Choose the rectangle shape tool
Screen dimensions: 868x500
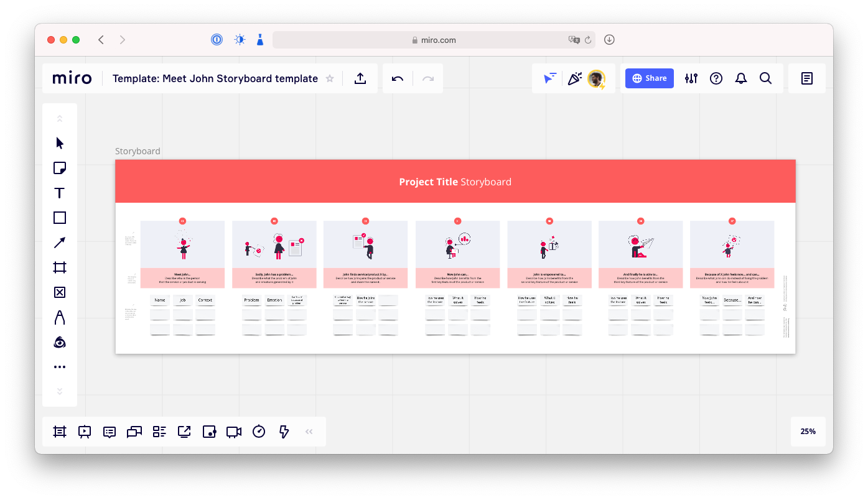click(60, 218)
